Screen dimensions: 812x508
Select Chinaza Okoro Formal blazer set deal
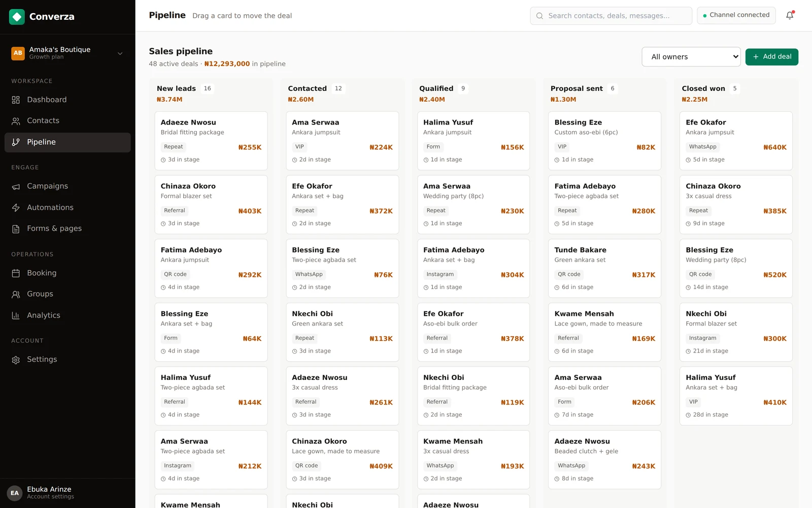click(x=211, y=205)
